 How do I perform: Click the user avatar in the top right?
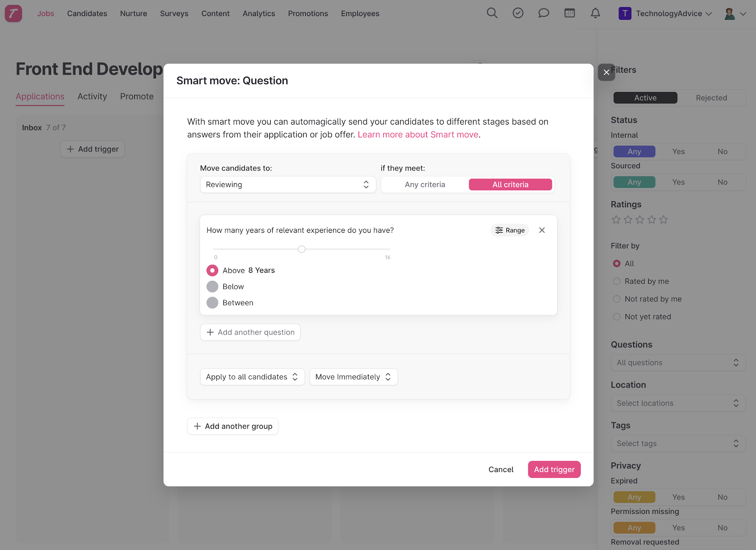[730, 13]
